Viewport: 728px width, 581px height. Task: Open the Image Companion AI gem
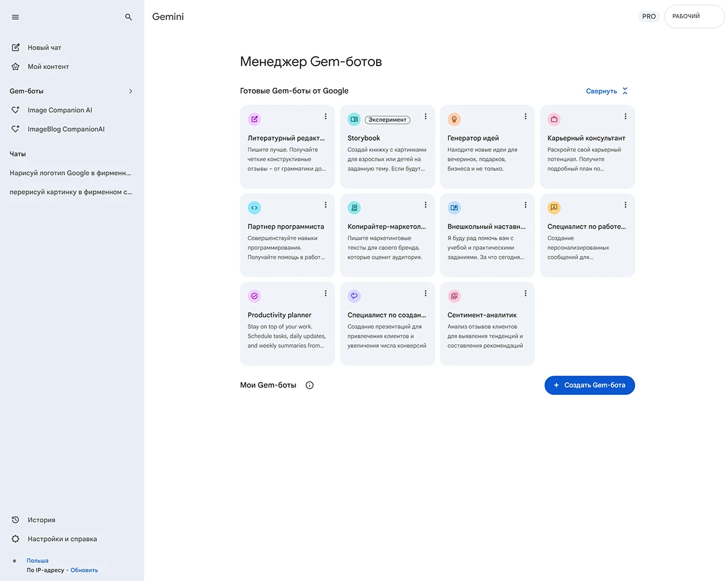coord(59,110)
